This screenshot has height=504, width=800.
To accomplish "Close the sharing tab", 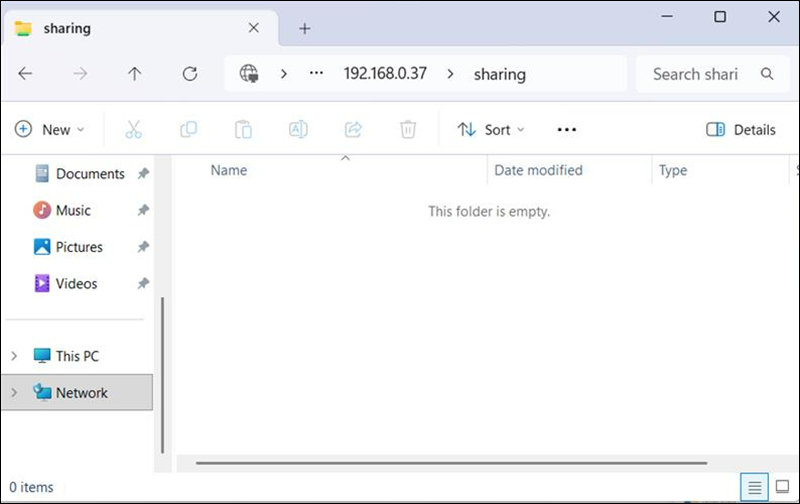I will pyautogui.click(x=254, y=28).
